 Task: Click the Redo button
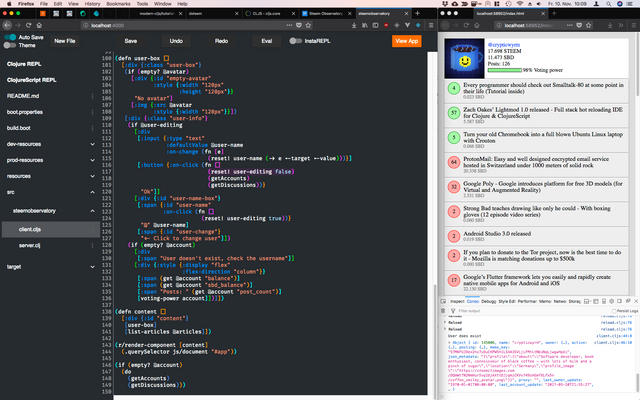(x=222, y=41)
